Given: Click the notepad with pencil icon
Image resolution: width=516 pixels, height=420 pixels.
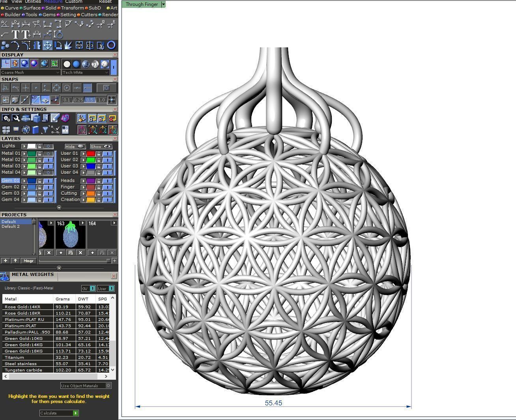Looking at the screenshot, I should coord(55,118).
